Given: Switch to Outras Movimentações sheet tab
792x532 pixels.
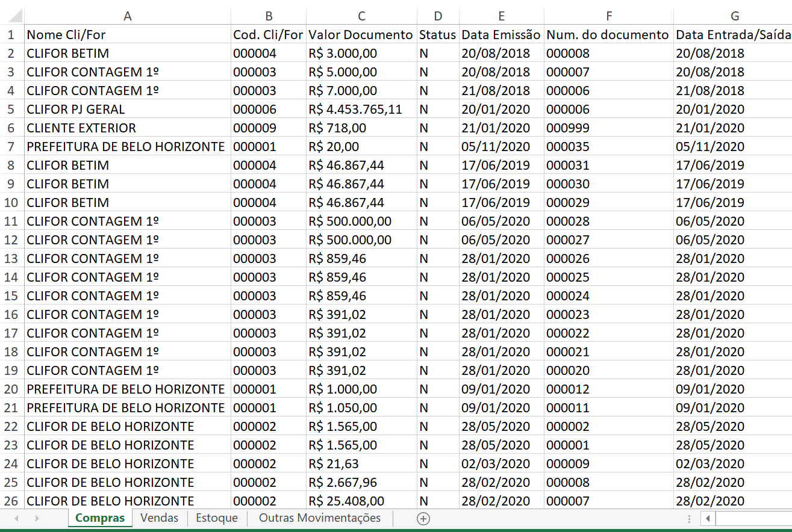Looking at the screenshot, I should coord(320,518).
